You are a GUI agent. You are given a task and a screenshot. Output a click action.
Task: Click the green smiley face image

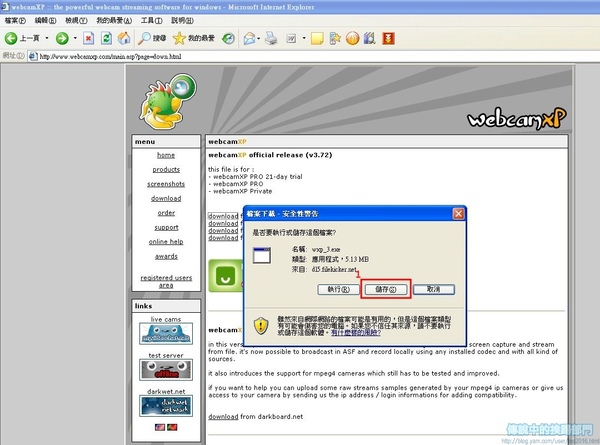[x=225, y=275]
